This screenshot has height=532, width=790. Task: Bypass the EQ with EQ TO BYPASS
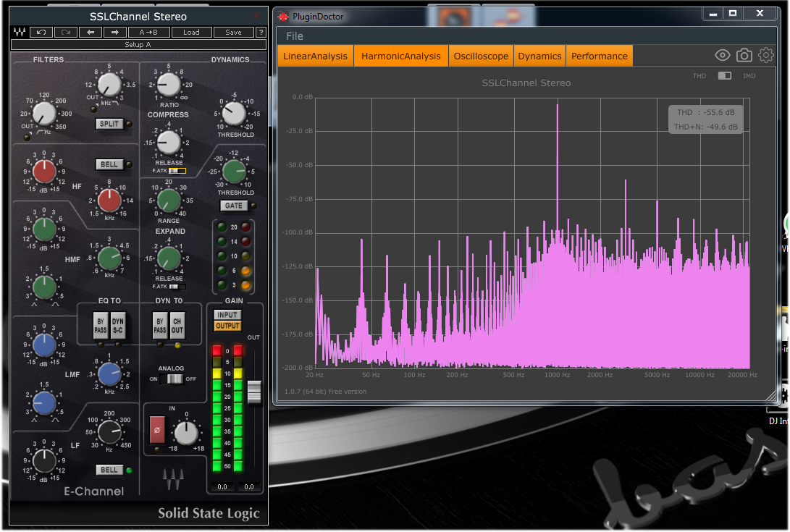(x=101, y=326)
